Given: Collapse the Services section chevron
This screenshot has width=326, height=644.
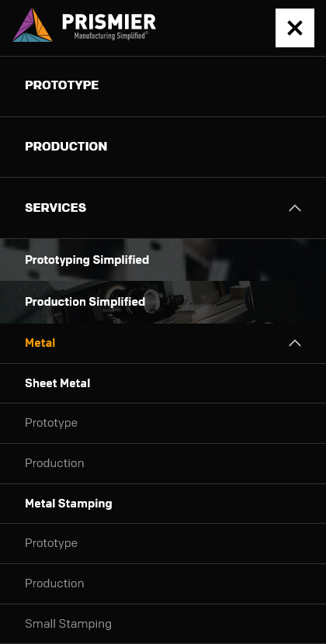Looking at the screenshot, I should (x=295, y=208).
